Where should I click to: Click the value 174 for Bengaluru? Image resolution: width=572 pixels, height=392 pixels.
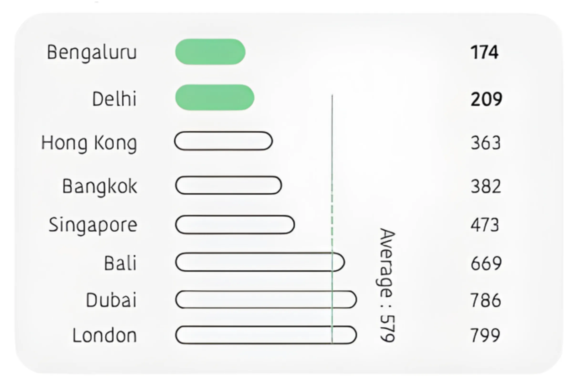[x=484, y=52]
